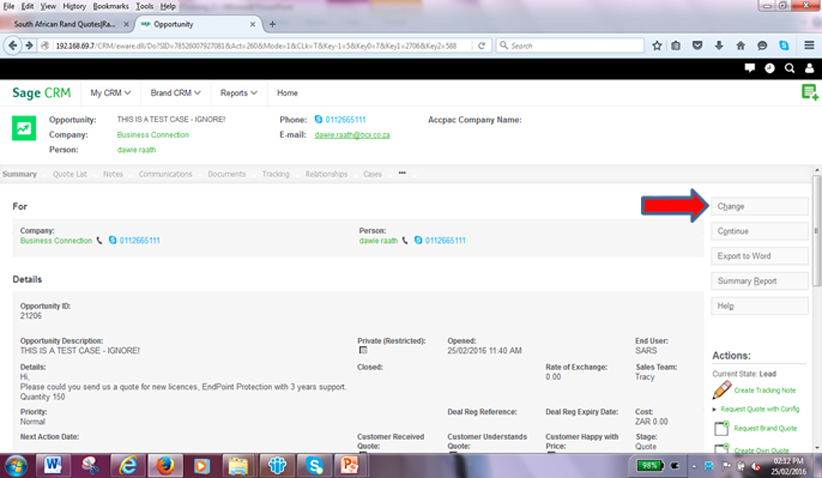The width and height of the screenshot is (822, 478).
Task: Open Firefox from the taskbar
Action: pyautogui.click(x=165, y=465)
